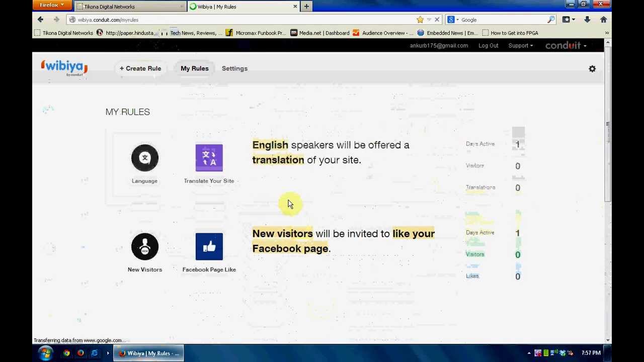Viewport: 644px width, 362px height.
Task: Select Wibiya | My Rules taskbar button
Action: pyautogui.click(x=148, y=353)
